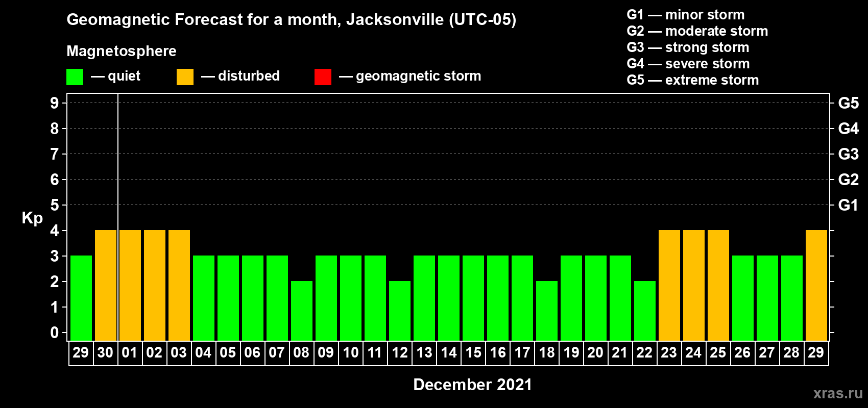Click the date cell labeled 05

(228, 353)
